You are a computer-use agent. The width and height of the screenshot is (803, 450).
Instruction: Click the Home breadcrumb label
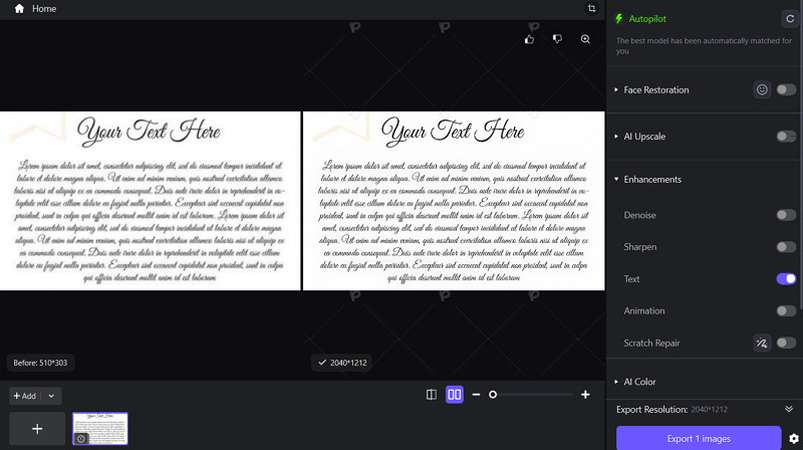44,9
